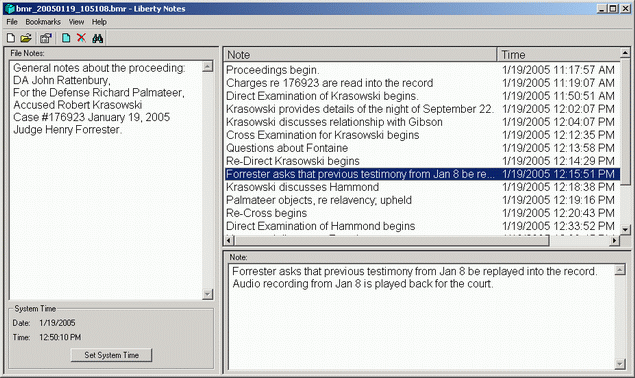This screenshot has width=635, height=378.
Task: Click inside the File Notes text area
Action: (x=106, y=180)
